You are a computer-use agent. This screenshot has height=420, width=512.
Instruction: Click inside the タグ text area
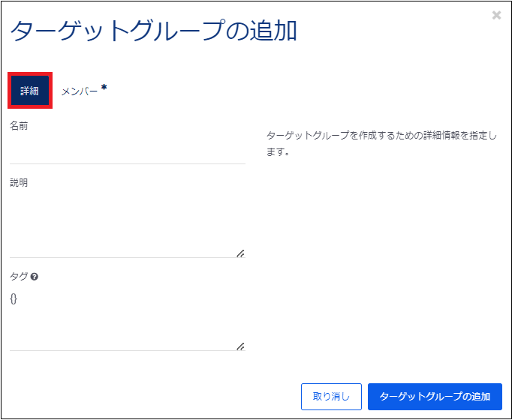pos(128,319)
